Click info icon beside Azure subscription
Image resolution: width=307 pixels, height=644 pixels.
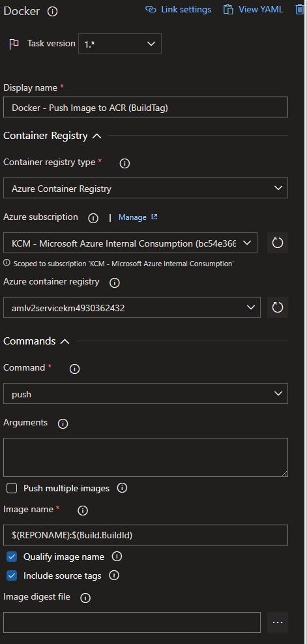coord(93,218)
